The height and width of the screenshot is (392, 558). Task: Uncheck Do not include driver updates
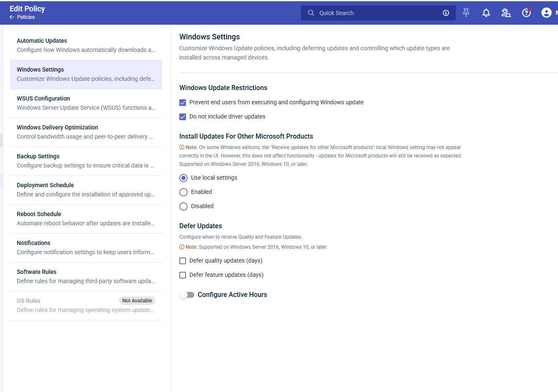(183, 117)
